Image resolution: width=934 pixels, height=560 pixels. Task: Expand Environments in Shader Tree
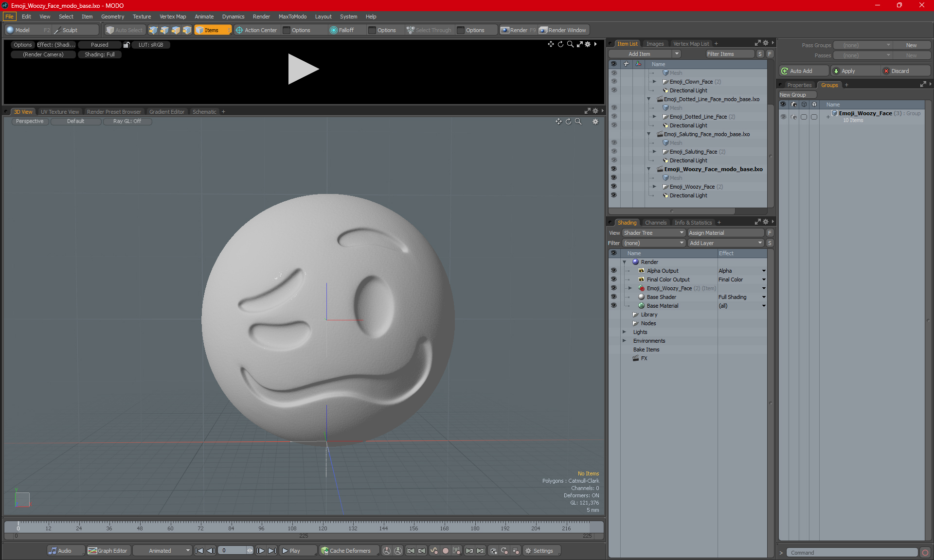(624, 341)
